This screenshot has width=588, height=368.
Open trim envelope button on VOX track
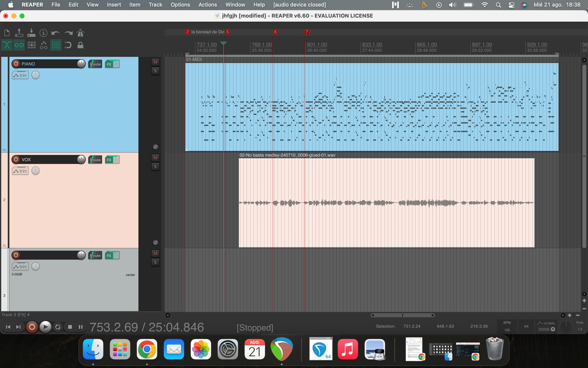coord(20,171)
